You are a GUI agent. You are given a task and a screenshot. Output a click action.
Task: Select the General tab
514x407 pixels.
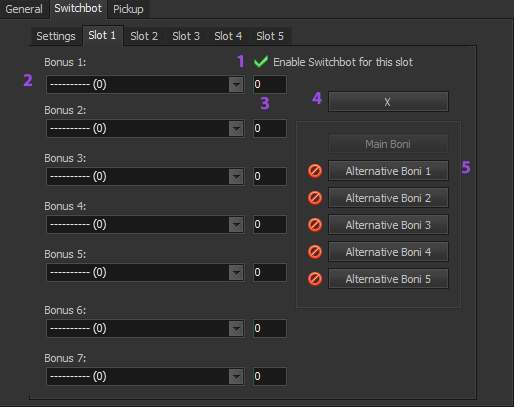pos(24,9)
